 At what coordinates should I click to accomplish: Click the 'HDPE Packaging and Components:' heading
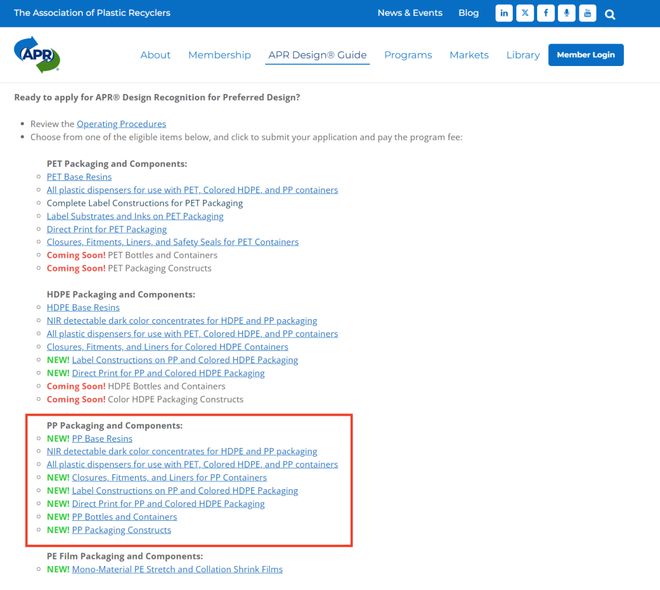(121, 295)
